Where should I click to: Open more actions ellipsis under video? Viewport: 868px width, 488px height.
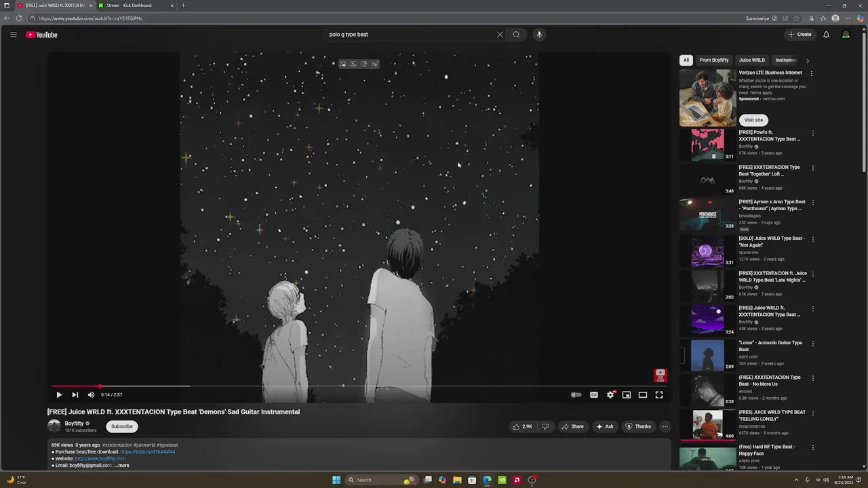pyautogui.click(x=665, y=426)
